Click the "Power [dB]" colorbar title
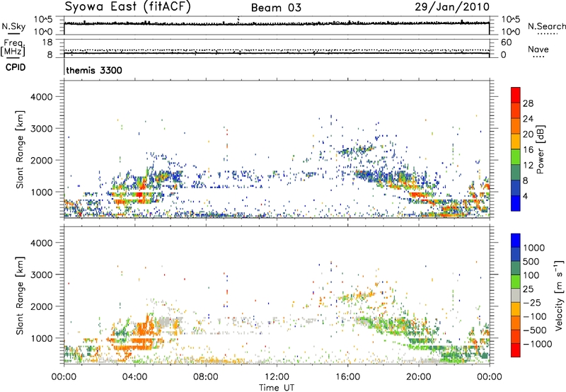The image size is (566, 392). (x=540, y=149)
